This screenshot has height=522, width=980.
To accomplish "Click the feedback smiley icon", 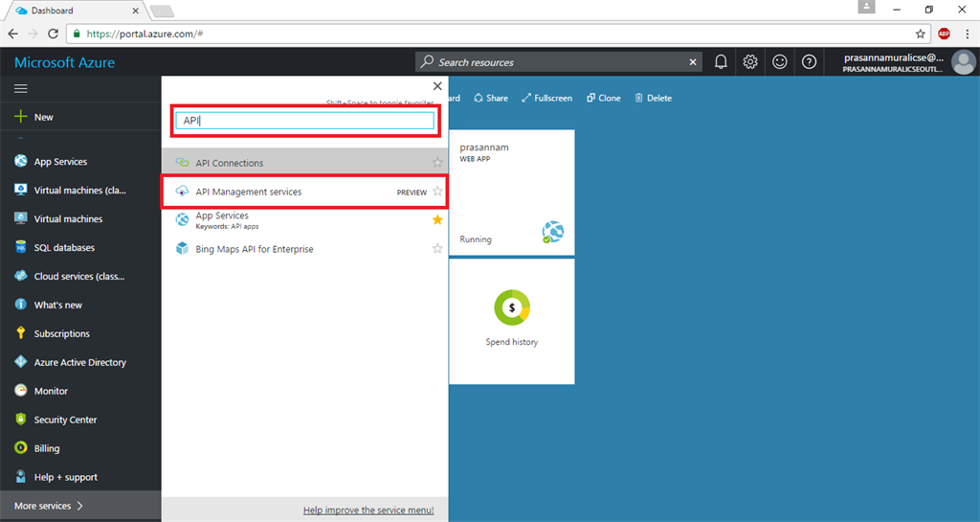I will [x=779, y=62].
